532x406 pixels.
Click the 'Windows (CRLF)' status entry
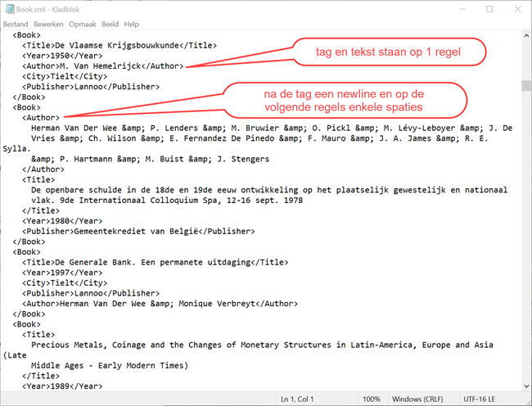coord(417,399)
